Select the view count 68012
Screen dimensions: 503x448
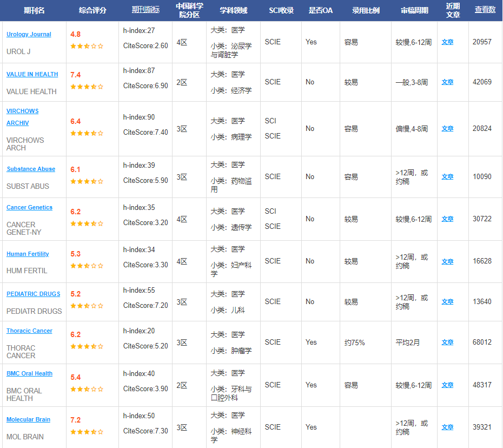click(x=482, y=342)
